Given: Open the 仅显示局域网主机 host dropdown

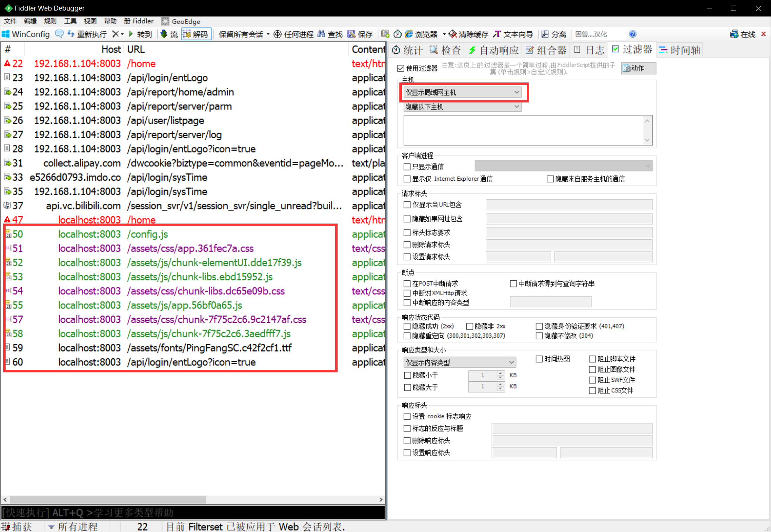Looking at the screenshot, I should [462, 92].
